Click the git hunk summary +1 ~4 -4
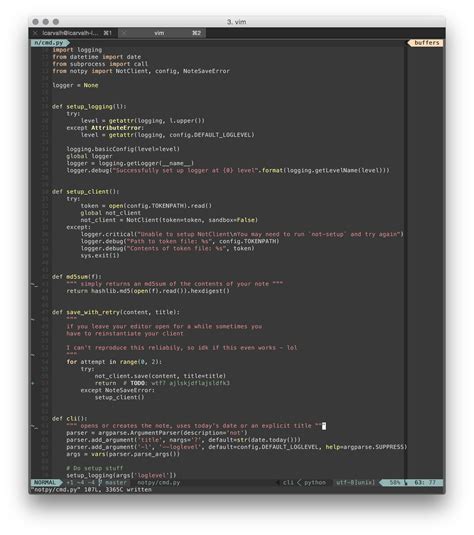 pyautogui.click(x=81, y=482)
